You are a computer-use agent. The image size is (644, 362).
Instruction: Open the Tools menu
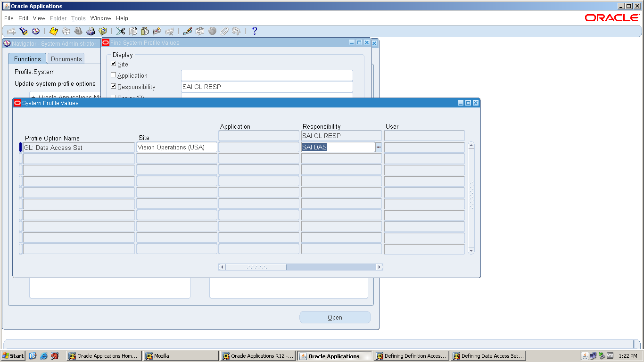(x=78, y=18)
